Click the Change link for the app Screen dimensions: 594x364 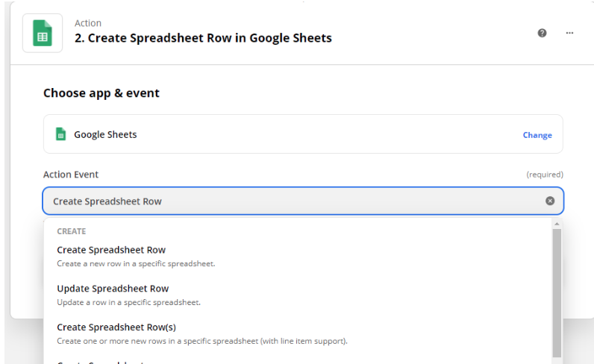537,135
